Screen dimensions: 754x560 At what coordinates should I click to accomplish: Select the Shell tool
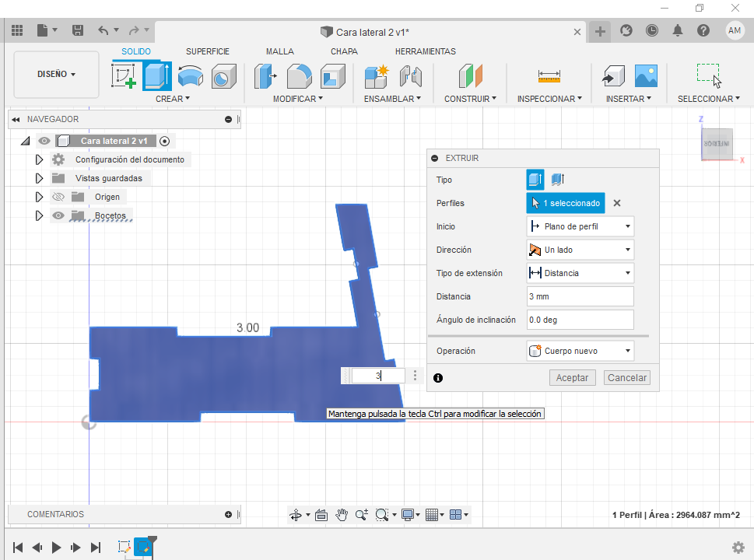click(x=332, y=76)
